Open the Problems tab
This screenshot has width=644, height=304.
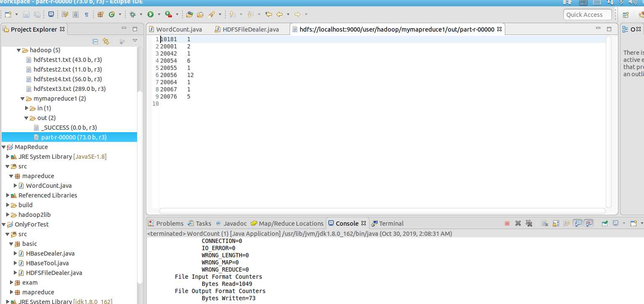(x=166, y=224)
